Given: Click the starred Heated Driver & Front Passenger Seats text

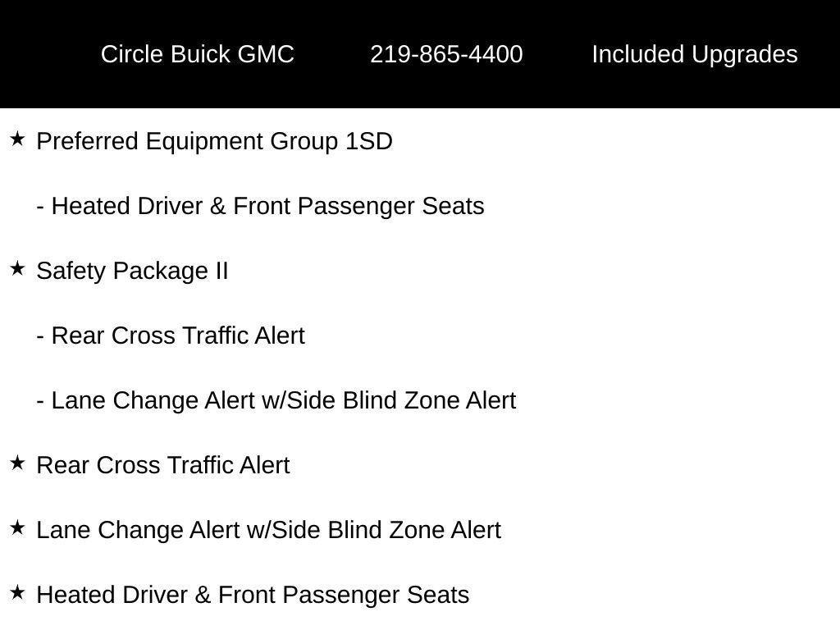Looking at the screenshot, I should pos(253,595).
